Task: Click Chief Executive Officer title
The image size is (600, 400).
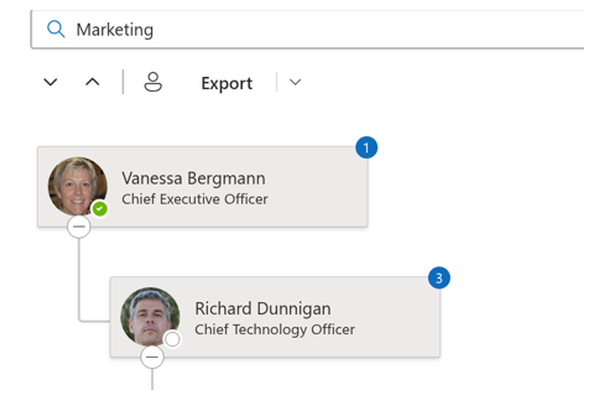Action: [195, 199]
